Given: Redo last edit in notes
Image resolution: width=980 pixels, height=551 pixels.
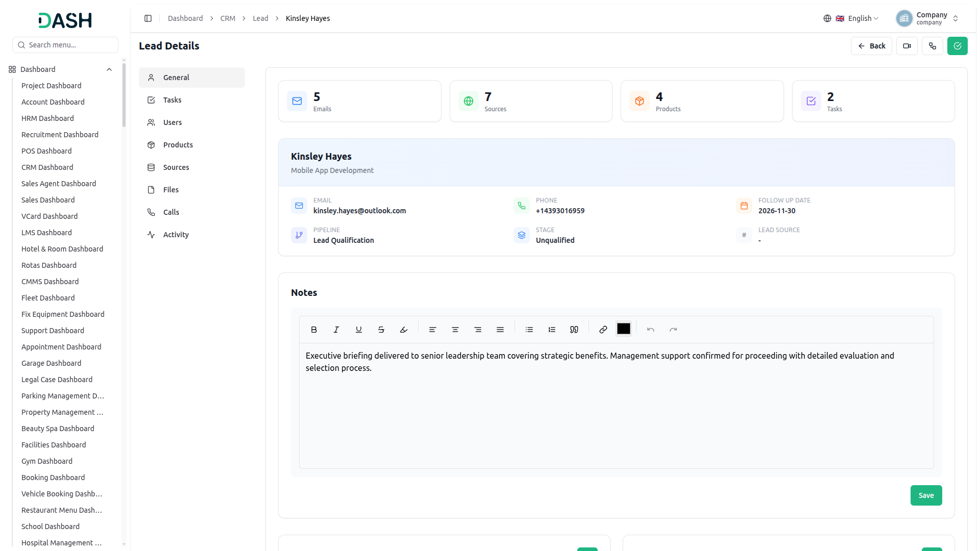Looking at the screenshot, I should point(673,330).
